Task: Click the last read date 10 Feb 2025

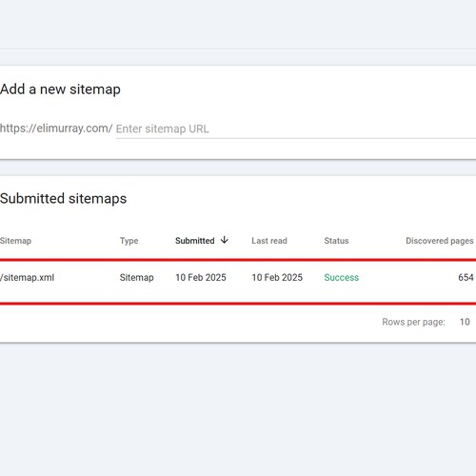Action: (x=277, y=277)
